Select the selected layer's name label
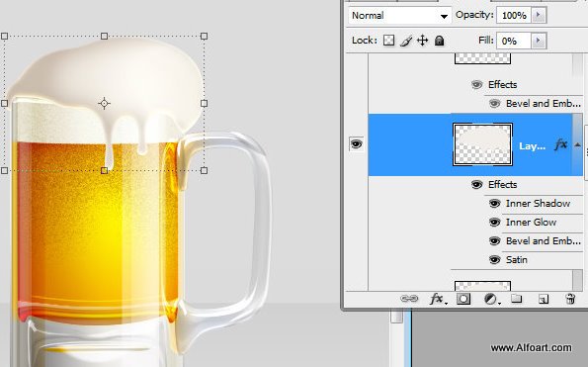This screenshot has height=367, width=588. [532, 146]
